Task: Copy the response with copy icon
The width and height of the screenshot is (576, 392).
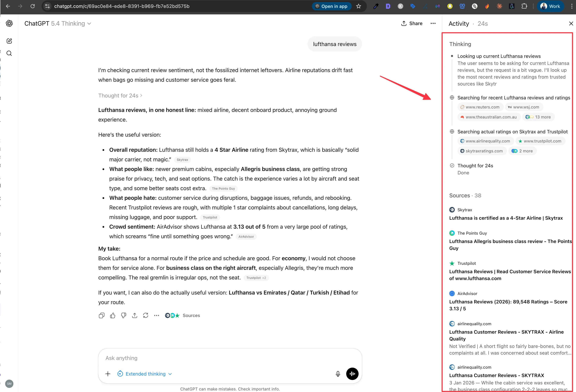Action: 102,315
